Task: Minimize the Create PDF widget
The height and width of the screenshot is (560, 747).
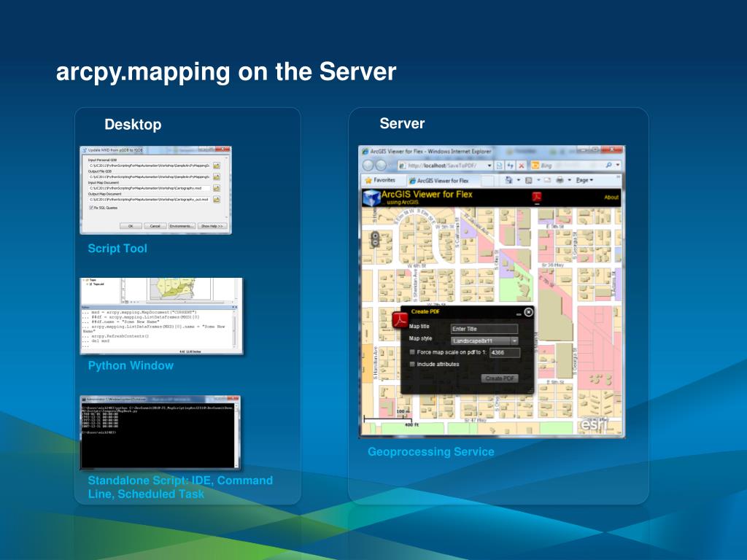Action: pyautogui.click(x=519, y=314)
